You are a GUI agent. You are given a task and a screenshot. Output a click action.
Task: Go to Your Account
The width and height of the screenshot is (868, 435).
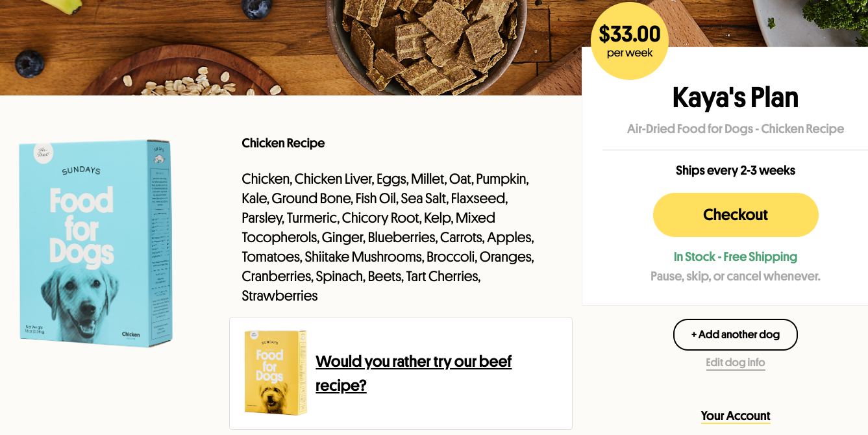click(x=735, y=416)
